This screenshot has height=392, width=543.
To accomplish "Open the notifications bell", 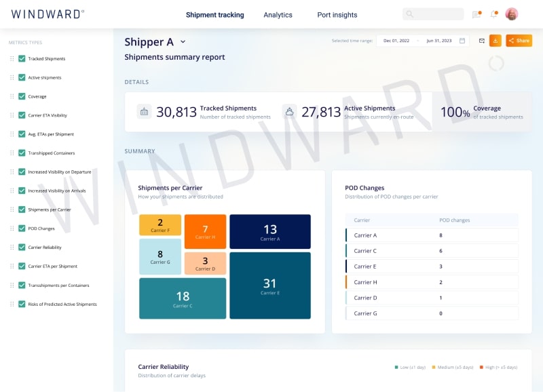I will [x=494, y=14].
